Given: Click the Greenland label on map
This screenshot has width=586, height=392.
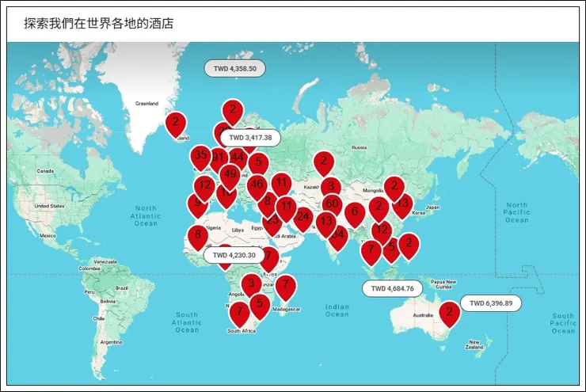Looking at the screenshot, I should (x=146, y=104).
